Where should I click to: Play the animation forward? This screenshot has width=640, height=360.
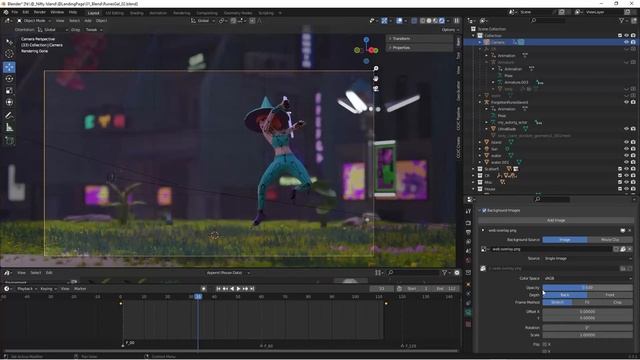point(238,289)
